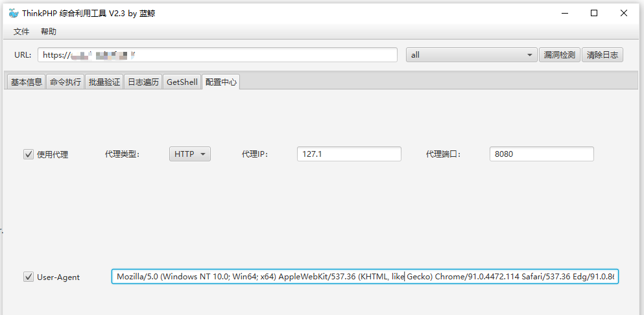This screenshot has width=644, height=315.
Task: Select the 配置中心 tab
Action: pos(221,82)
